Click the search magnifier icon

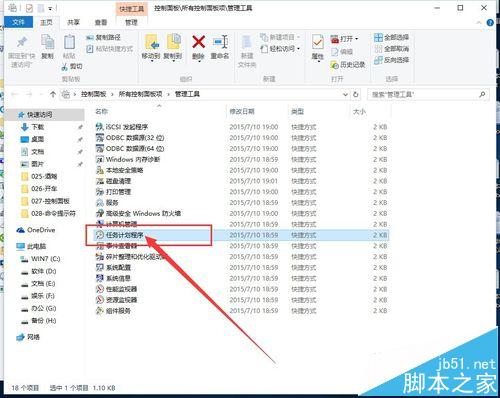482,95
